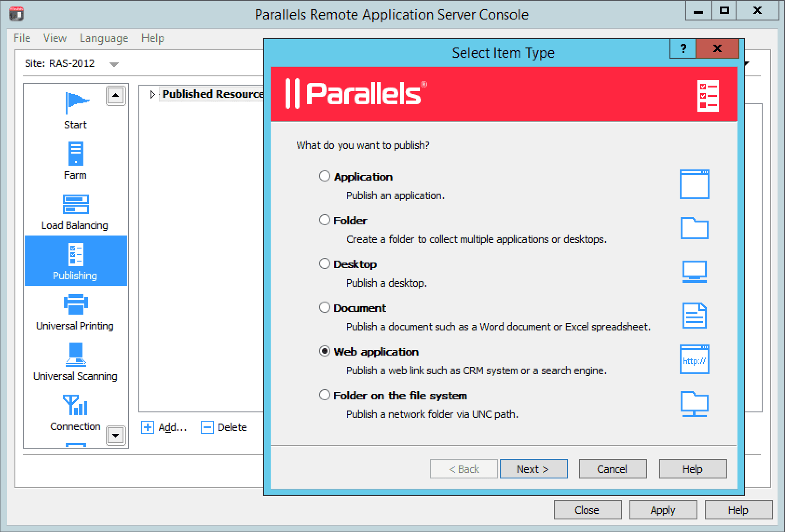785x532 pixels.
Task: Select the Document radio button
Action: click(325, 307)
